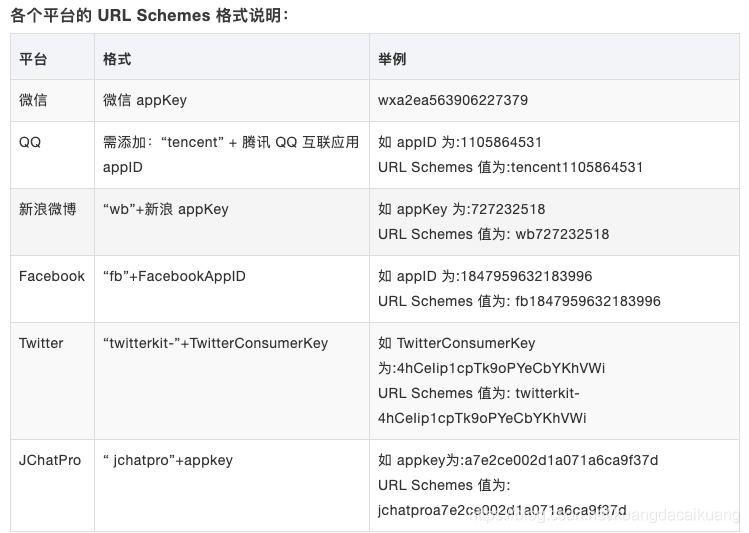Select the JChatPro platform cell

(x=50, y=460)
